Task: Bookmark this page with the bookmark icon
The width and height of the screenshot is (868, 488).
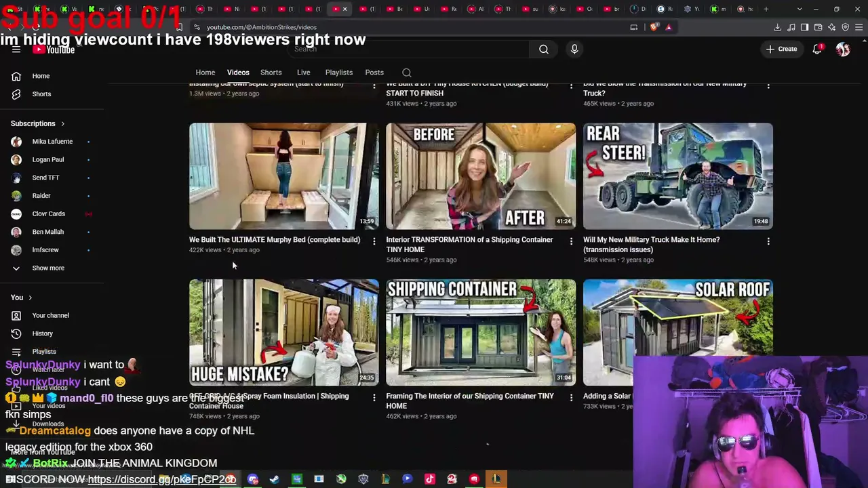Action: [179, 27]
